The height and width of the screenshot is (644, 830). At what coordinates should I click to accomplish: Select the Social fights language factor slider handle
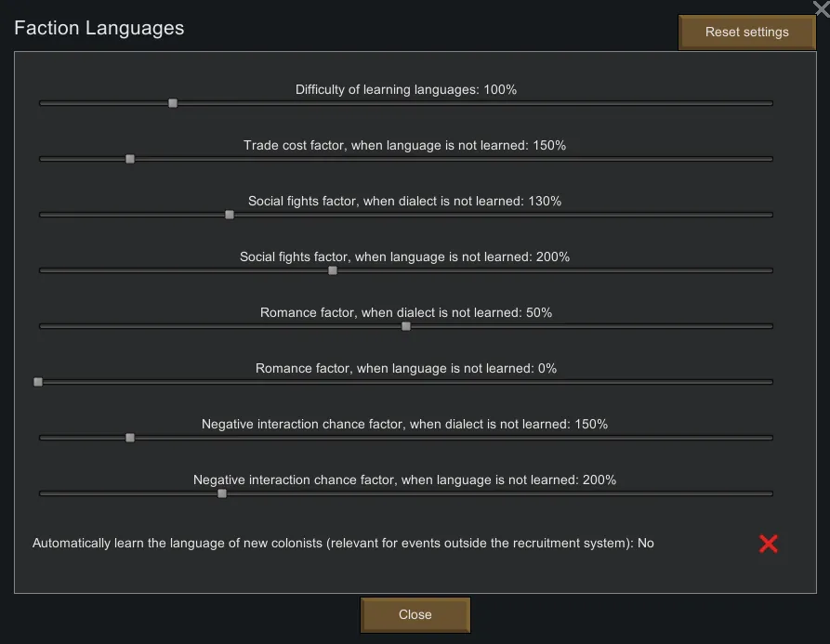tap(333, 270)
